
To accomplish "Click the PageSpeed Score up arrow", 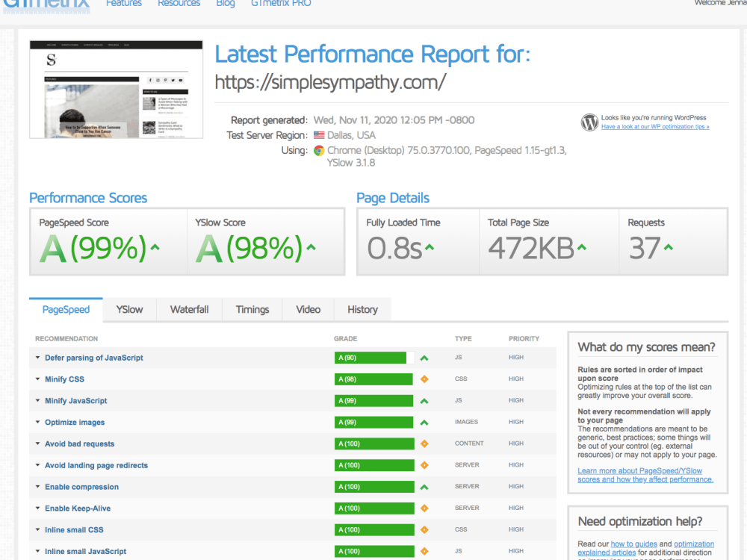I will (155, 247).
